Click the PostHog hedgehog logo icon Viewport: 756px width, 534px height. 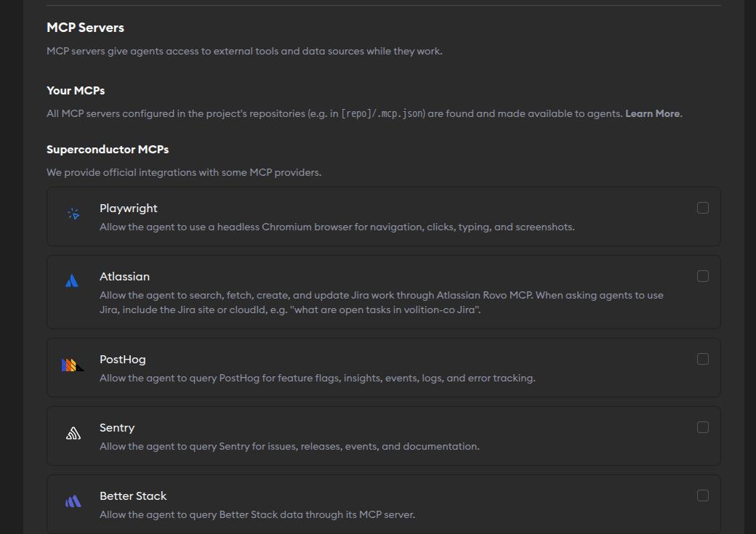(73, 365)
